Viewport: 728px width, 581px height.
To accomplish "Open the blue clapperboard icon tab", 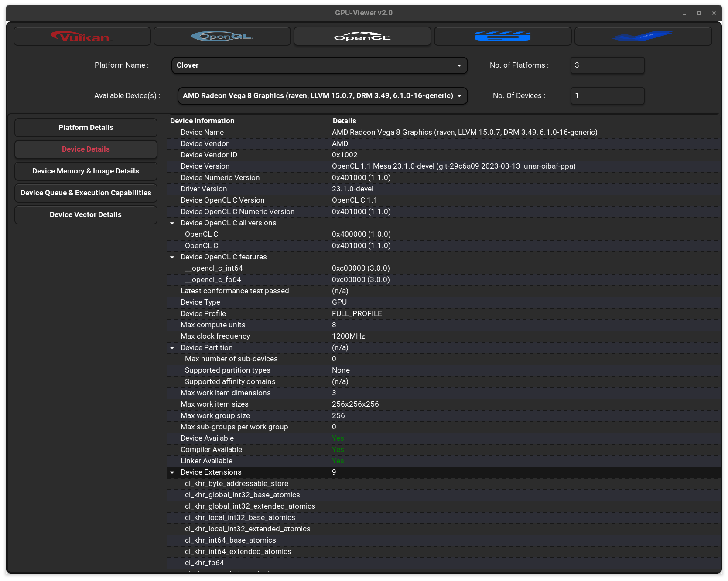I will pyautogui.click(x=502, y=37).
